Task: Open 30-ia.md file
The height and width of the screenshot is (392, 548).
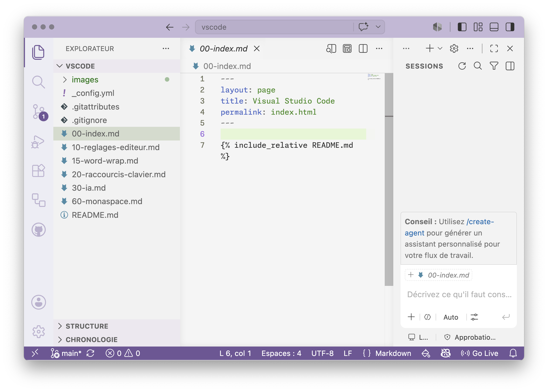Action: [117, 187]
